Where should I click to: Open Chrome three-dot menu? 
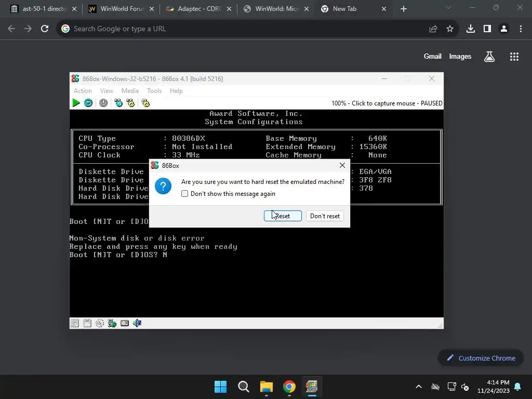(521, 29)
